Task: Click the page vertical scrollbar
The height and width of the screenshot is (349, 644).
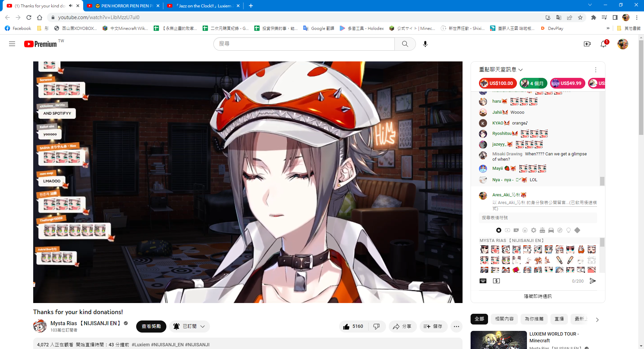Action: click(641, 87)
